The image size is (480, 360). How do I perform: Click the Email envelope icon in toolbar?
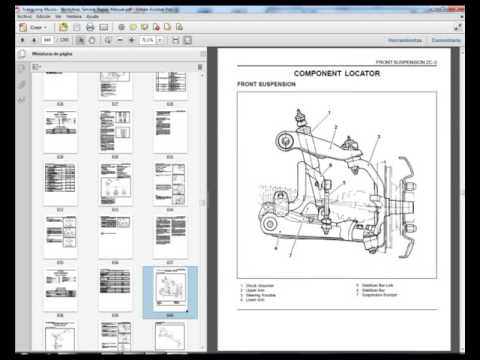coord(104,27)
